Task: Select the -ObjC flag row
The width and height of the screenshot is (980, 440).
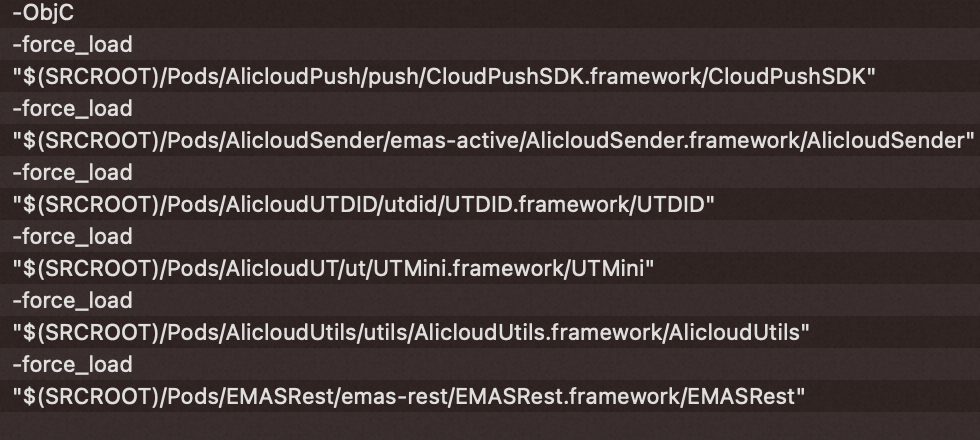Action: 43,13
